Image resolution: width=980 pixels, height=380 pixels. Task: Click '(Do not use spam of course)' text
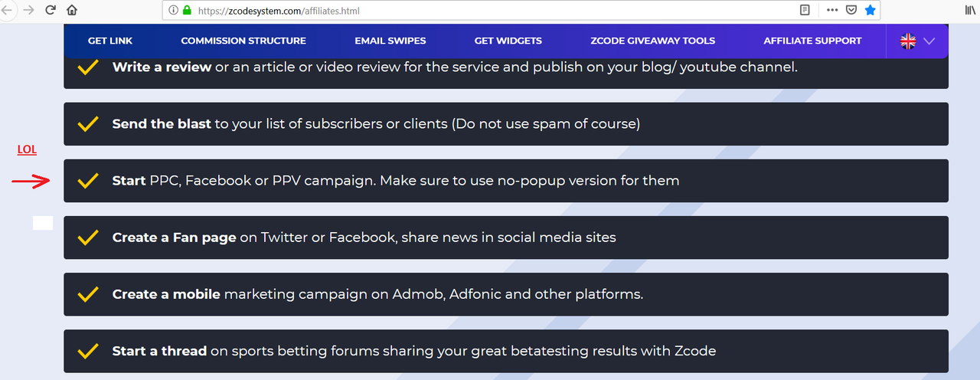tap(547, 123)
